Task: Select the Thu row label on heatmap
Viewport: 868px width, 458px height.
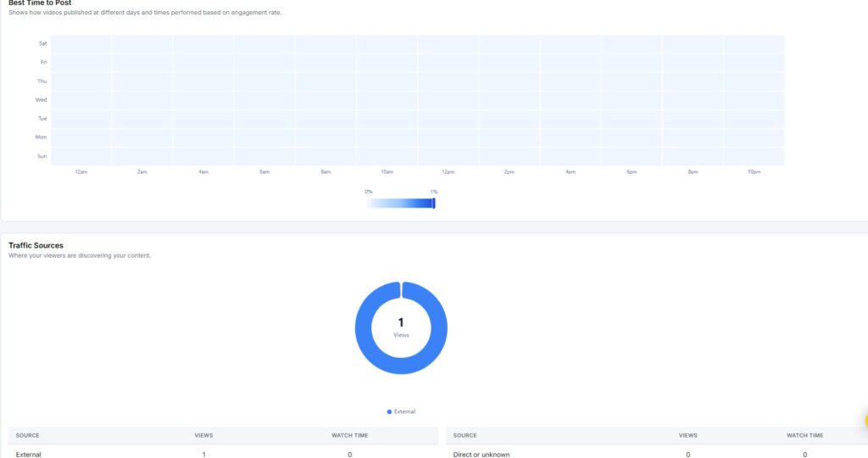Action: (x=42, y=81)
